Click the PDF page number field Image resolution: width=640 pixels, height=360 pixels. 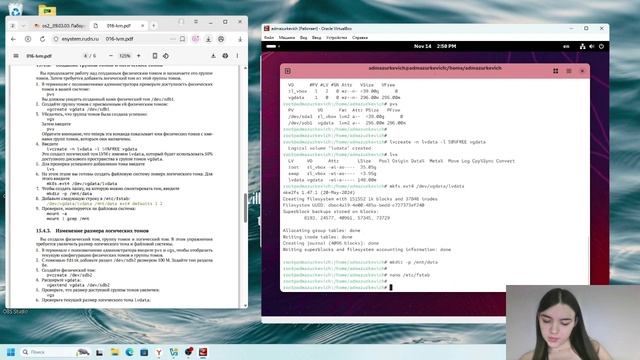(x=86, y=56)
